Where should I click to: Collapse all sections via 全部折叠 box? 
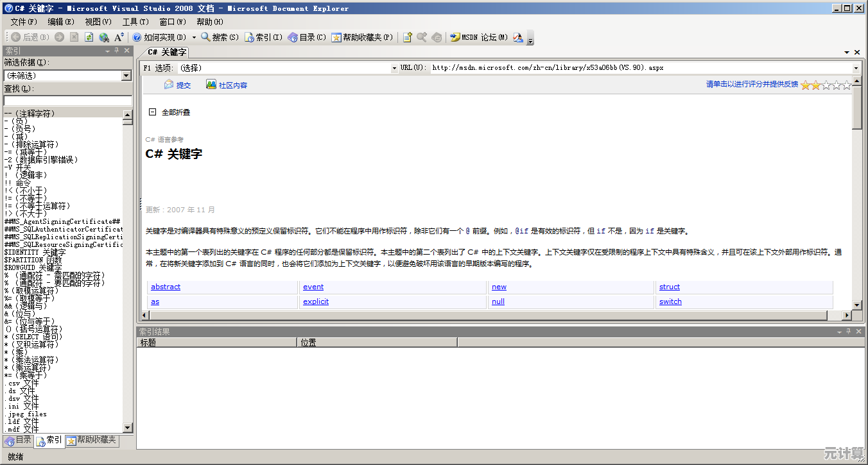pos(153,112)
